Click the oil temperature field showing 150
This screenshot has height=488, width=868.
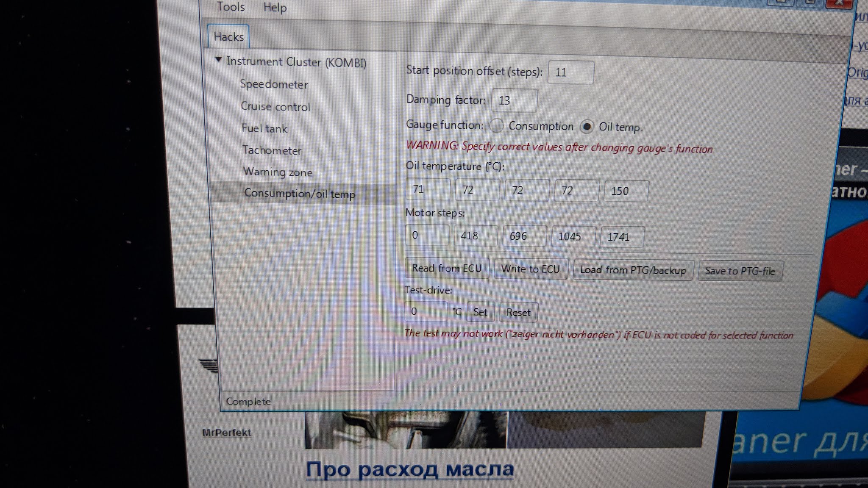click(626, 191)
